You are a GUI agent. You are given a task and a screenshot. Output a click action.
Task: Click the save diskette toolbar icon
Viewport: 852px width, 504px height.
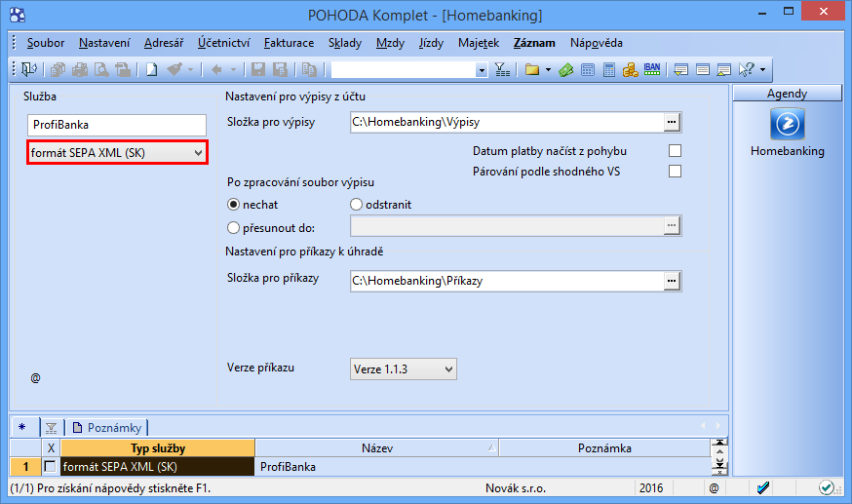pos(258,69)
